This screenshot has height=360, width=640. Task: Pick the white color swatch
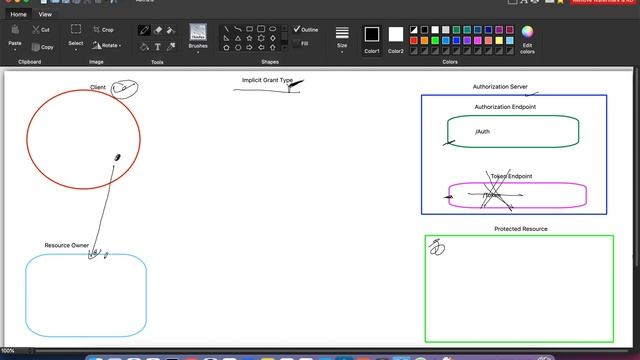click(x=435, y=30)
